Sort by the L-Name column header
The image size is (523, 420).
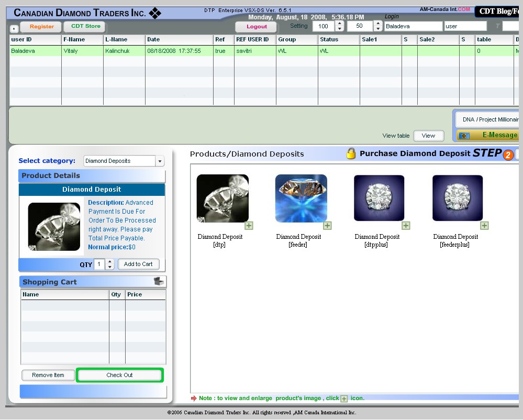click(124, 40)
